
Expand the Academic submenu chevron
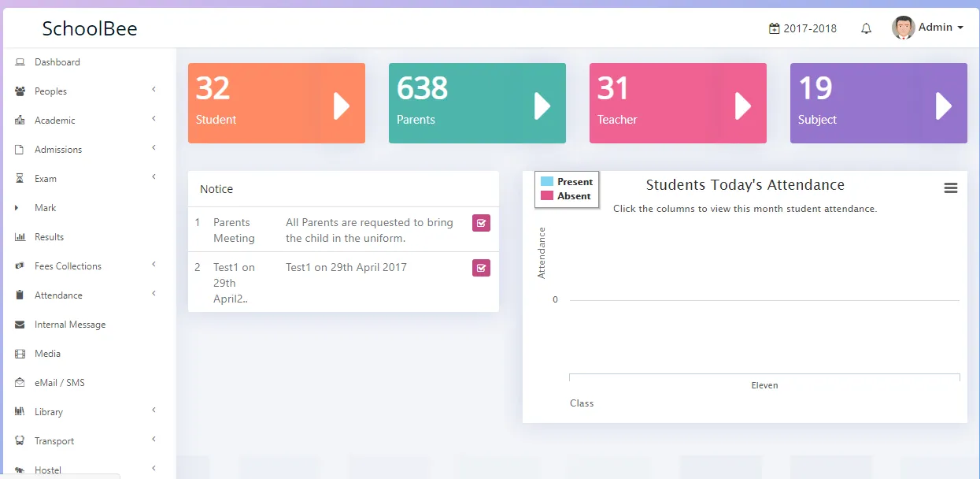pos(154,119)
